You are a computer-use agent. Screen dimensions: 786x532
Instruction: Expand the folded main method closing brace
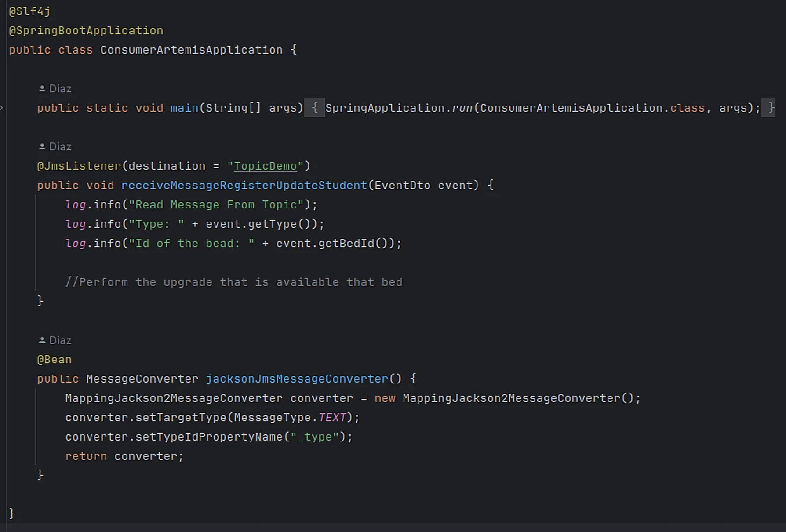tap(768, 108)
